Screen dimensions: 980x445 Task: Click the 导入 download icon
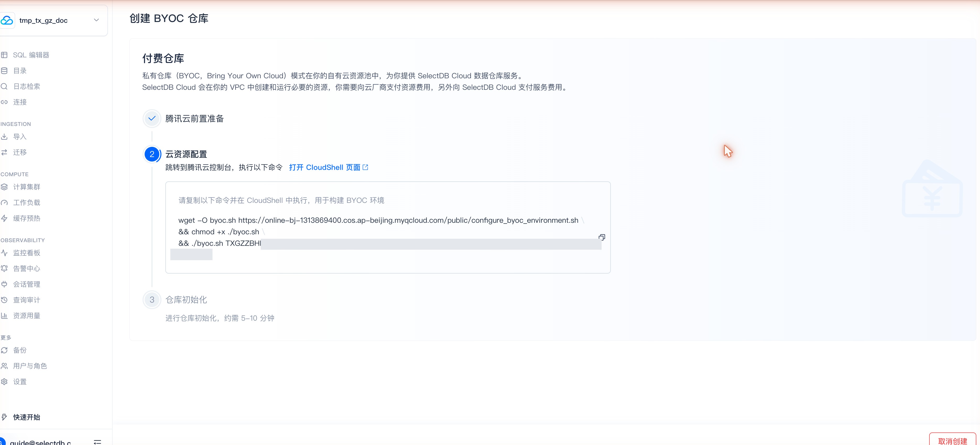pyautogui.click(x=4, y=136)
